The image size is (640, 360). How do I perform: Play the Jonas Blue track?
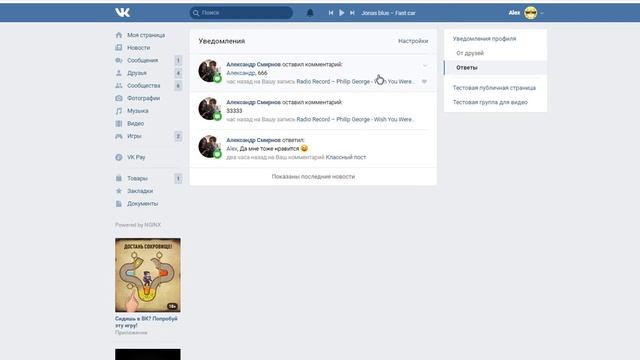[342, 13]
